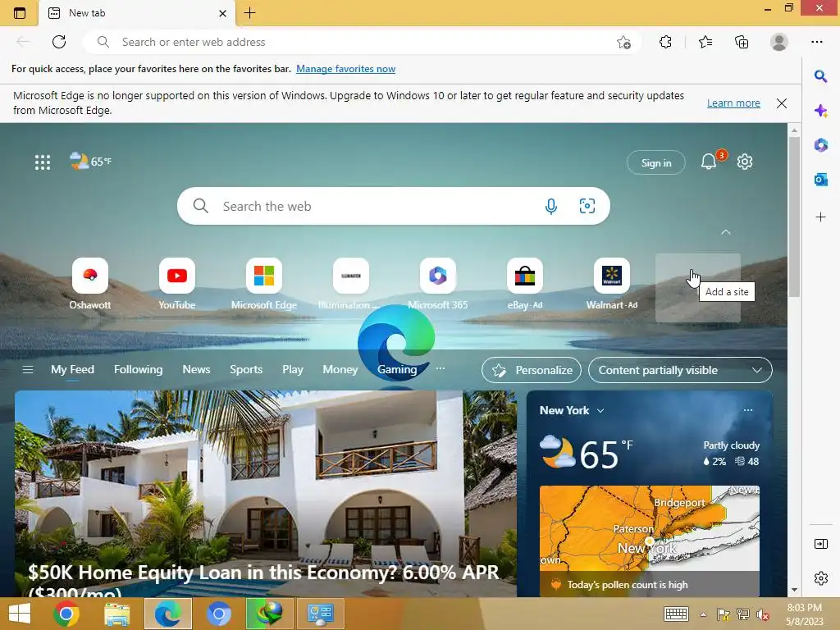Open File Explorer from taskbar
The height and width of the screenshot is (630, 840).
pos(116,614)
